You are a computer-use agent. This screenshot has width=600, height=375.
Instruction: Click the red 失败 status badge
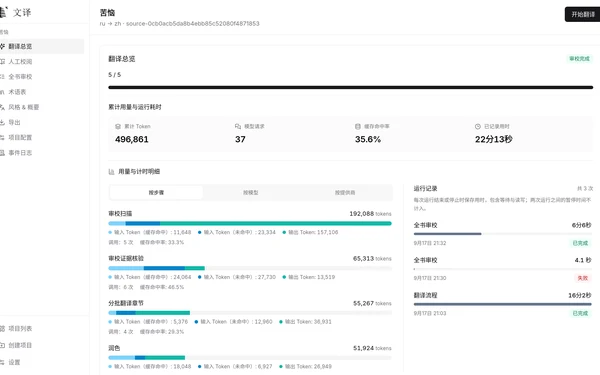tap(582, 278)
